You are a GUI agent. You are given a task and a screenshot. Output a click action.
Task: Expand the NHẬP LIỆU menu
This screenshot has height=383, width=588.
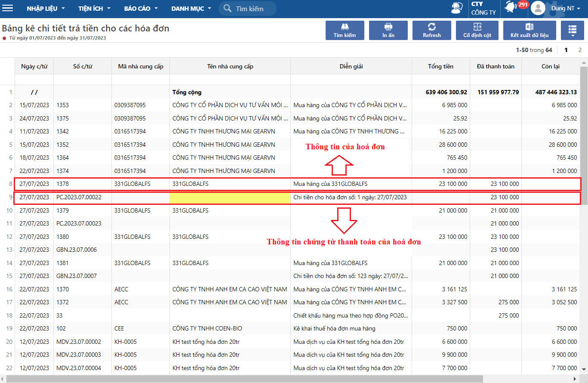pos(46,9)
